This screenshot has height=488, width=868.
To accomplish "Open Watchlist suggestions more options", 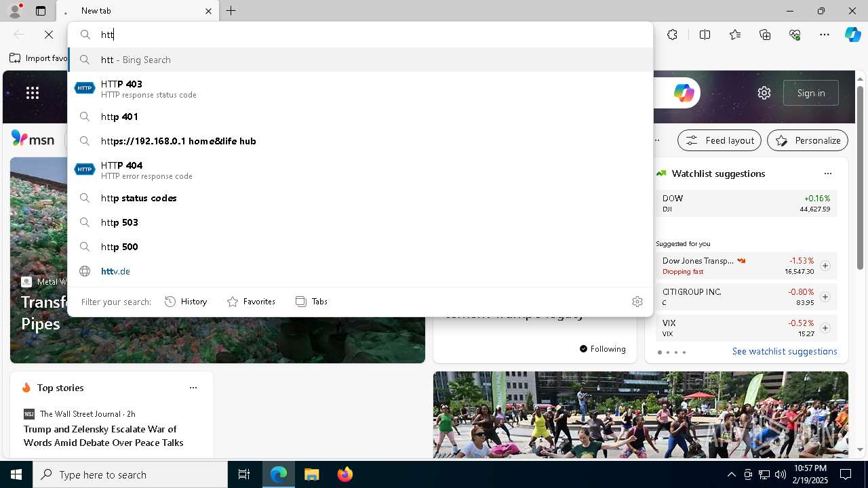I will point(828,174).
